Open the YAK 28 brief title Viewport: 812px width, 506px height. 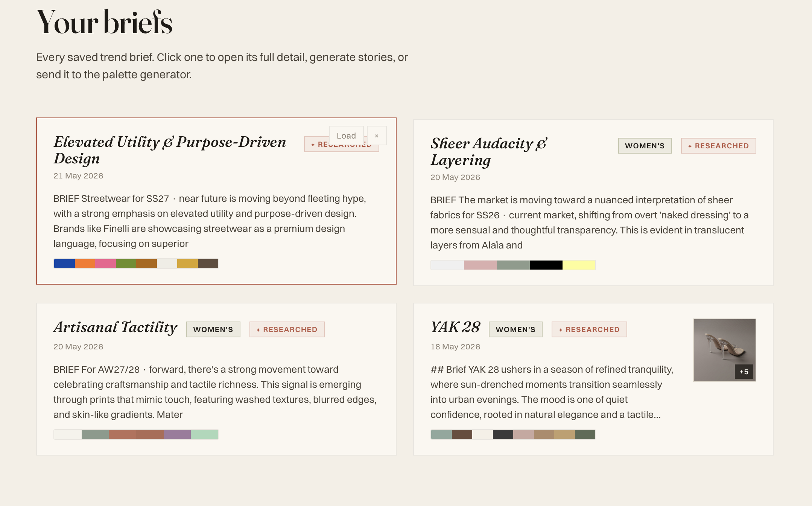click(x=455, y=327)
